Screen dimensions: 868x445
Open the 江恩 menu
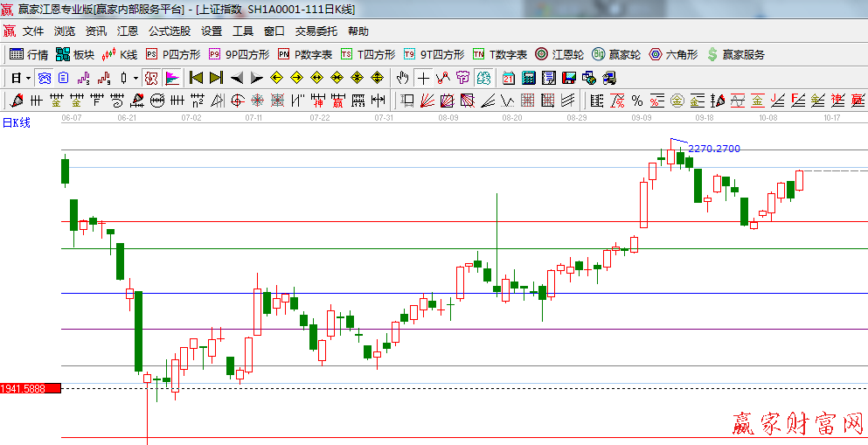click(128, 31)
